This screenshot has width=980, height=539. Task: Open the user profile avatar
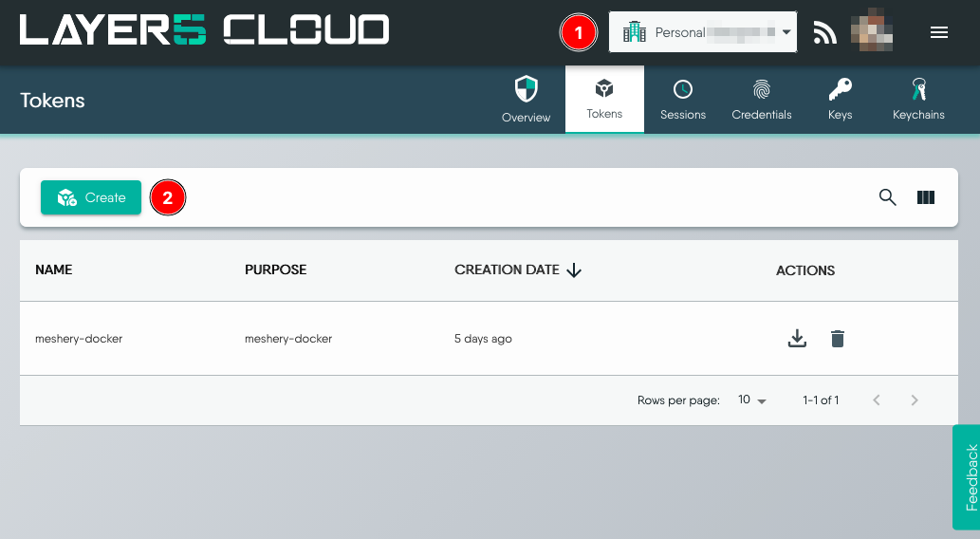click(872, 33)
